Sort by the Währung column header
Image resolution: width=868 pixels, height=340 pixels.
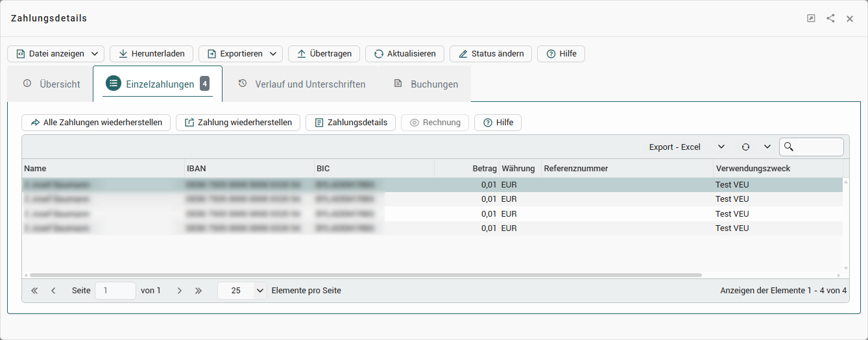(x=520, y=168)
